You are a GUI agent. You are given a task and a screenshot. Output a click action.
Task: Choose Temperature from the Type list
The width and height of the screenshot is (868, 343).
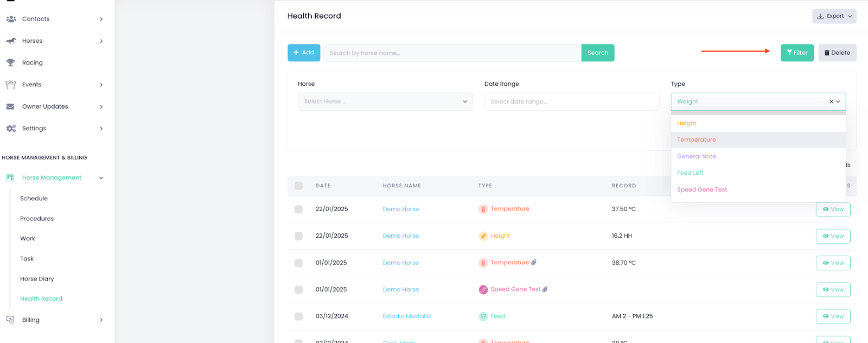(x=697, y=140)
